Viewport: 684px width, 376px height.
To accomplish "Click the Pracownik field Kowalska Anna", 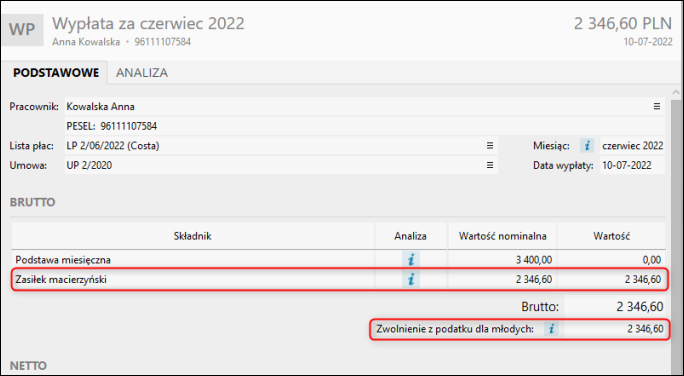I will point(365,106).
